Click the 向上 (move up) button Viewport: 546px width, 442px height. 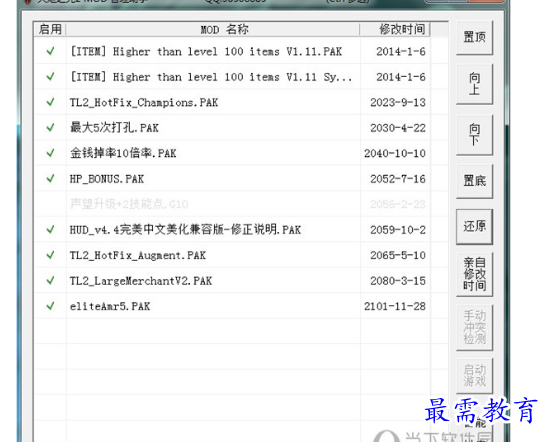474,84
